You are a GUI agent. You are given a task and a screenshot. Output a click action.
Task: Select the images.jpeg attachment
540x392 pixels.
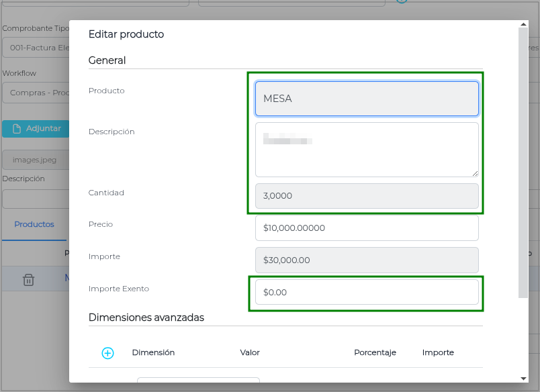[x=35, y=160]
